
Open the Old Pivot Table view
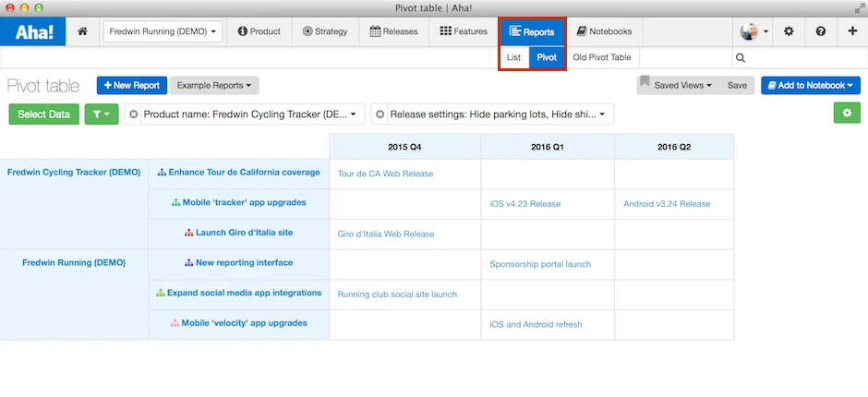pyautogui.click(x=602, y=57)
